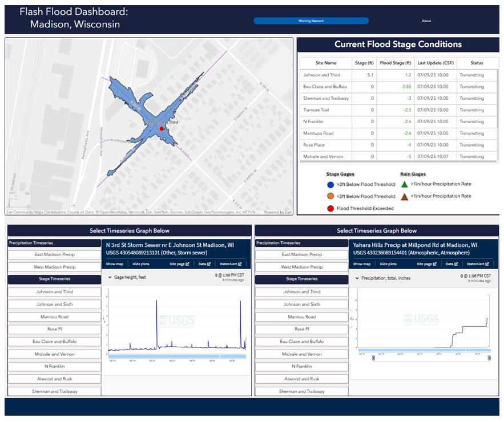
Task: Collapse the Gage height, feet chart chevron
Action: [110, 279]
